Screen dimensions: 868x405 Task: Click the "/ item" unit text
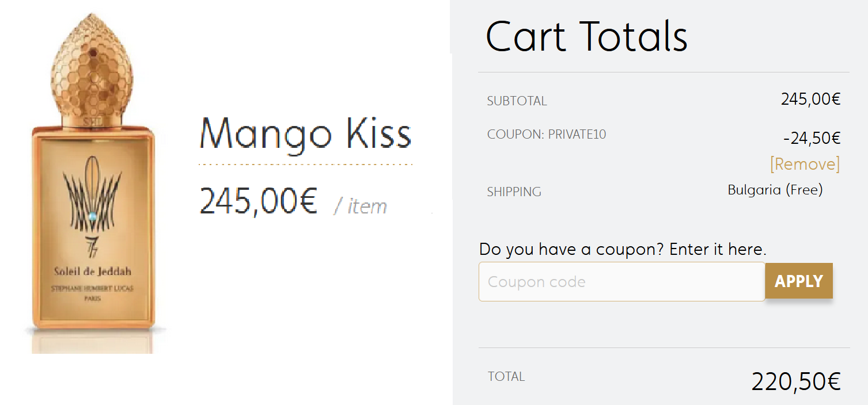pyautogui.click(x=360, y=206)
